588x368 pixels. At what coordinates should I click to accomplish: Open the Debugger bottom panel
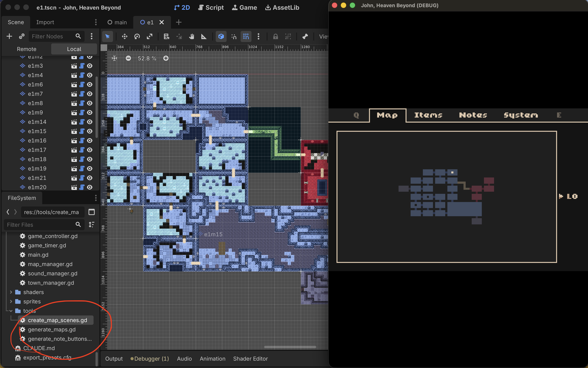[x=150, y=358]
